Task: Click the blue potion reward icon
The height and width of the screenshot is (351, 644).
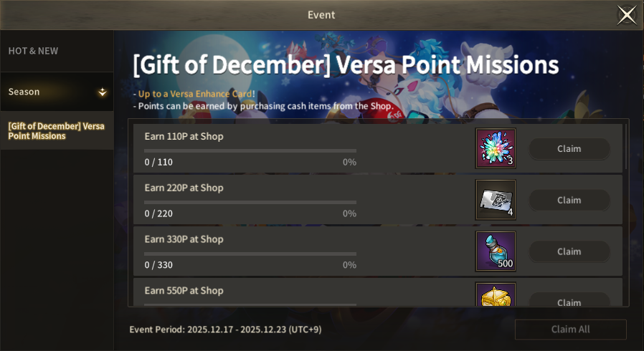Action: pyautogui.click(x=496, y=251)
